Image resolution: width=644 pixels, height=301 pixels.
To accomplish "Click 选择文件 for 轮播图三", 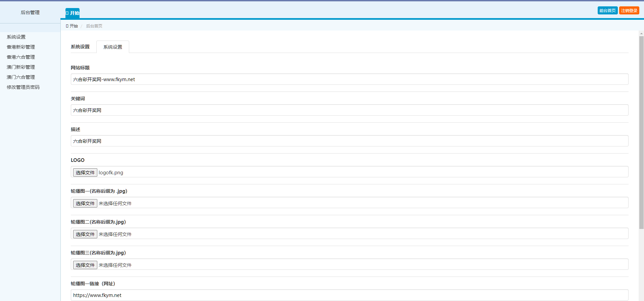I will [x=85, y=265].
